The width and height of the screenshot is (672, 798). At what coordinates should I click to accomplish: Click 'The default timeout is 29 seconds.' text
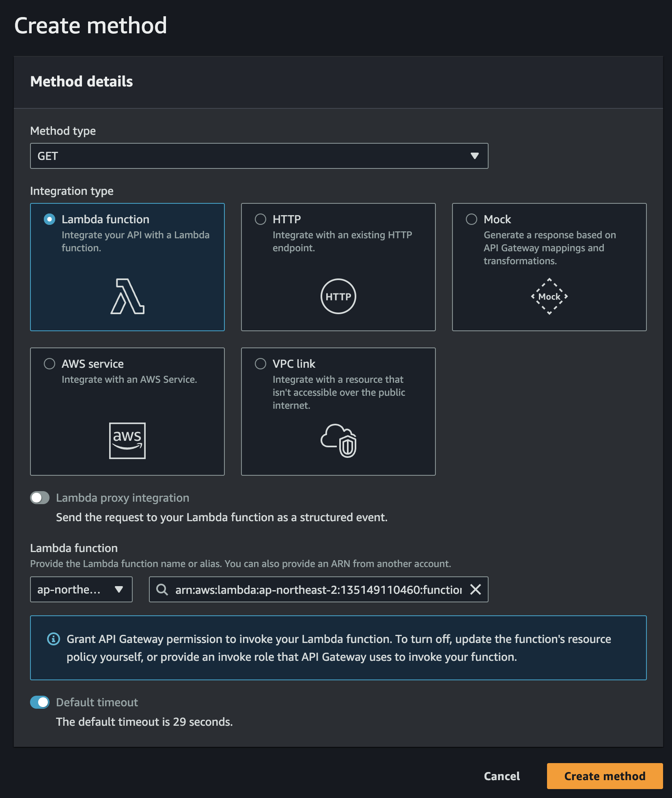pos(144,722)
